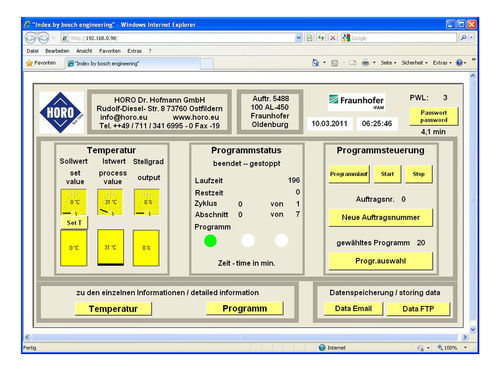The image size is (500, 371).
Task: Click the Home page icon
Action: (315, 62)
